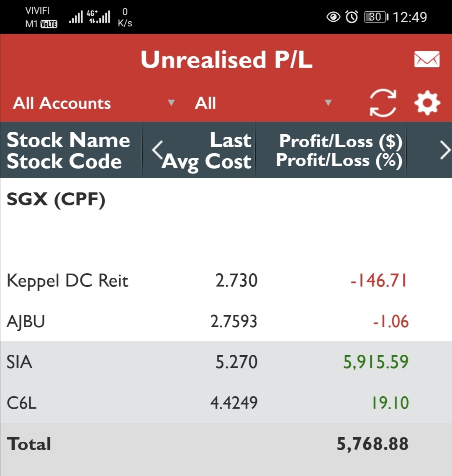Open settings via the gear icon
This screenshot has width=452, height=476.
tap(427, 103)
